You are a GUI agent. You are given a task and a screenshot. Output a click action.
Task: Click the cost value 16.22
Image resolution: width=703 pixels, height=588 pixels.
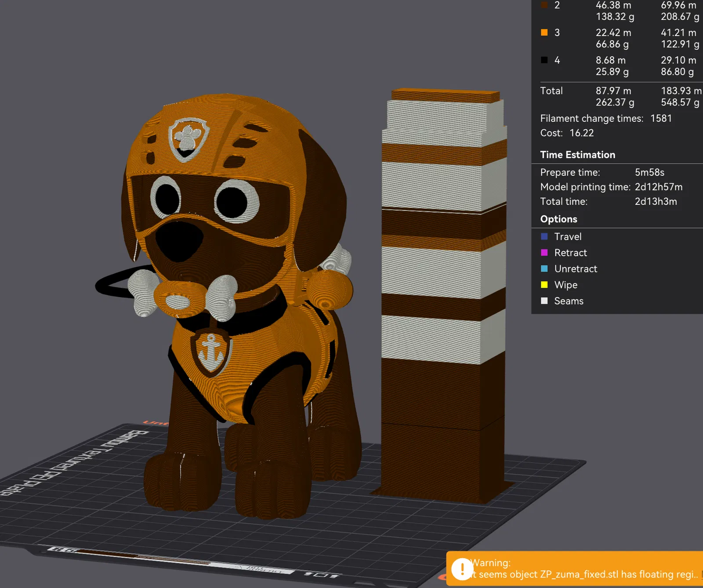point(582,133)
